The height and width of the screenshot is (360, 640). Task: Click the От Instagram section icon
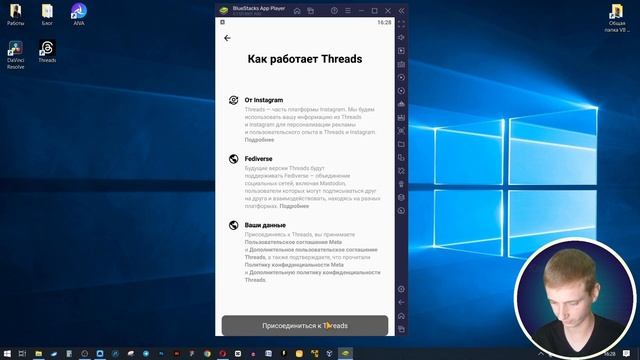coord(233,100)
